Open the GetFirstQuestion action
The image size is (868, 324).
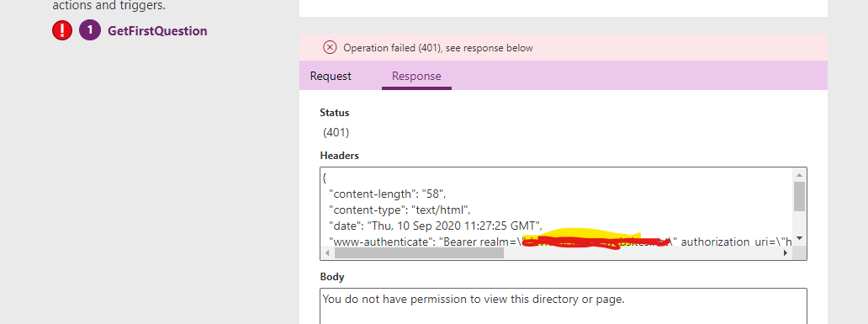point(157,31)
